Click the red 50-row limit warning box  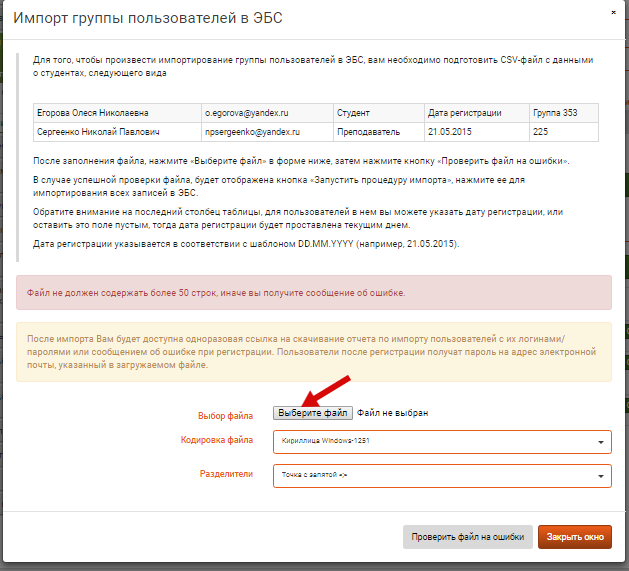click(x=313, y=292)
